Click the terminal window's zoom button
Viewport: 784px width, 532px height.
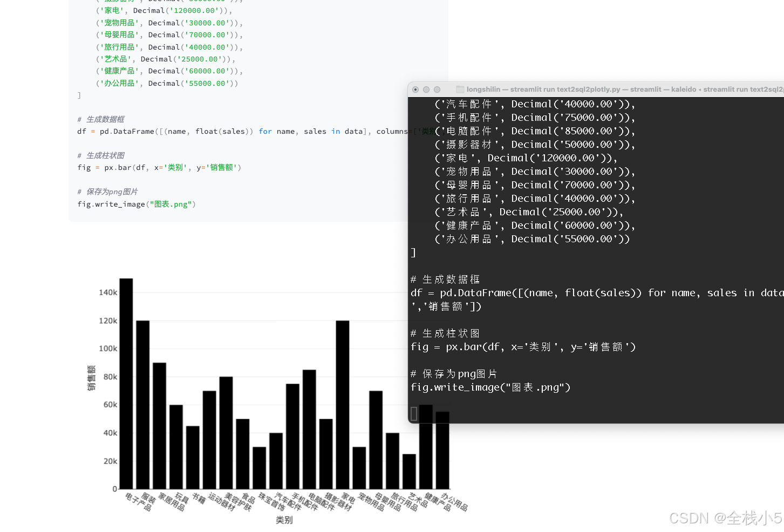coord(437,90)
